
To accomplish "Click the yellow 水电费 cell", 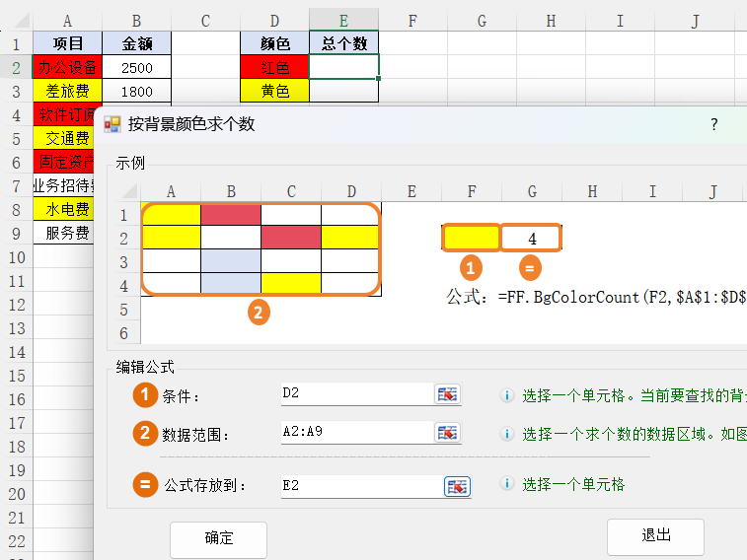I will point(67,209).
